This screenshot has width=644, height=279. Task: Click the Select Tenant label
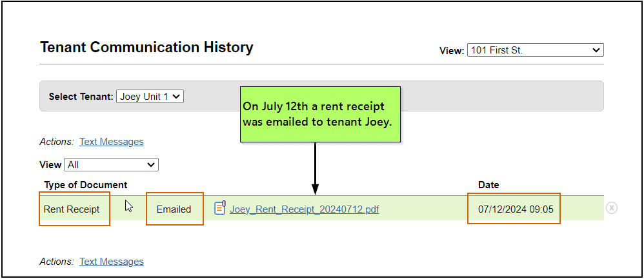(81, 97)
